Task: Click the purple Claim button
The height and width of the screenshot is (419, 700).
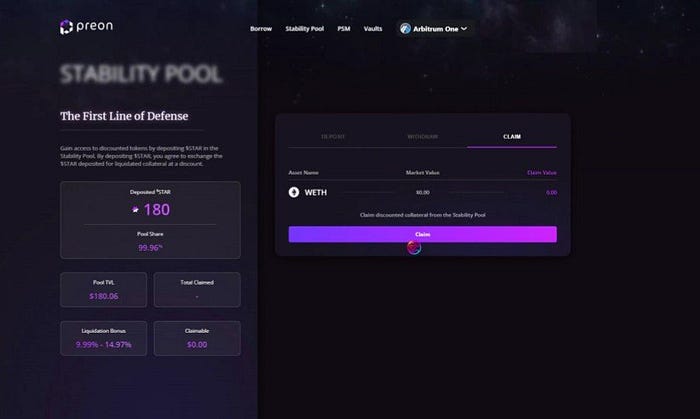Action: pos(422,234)
